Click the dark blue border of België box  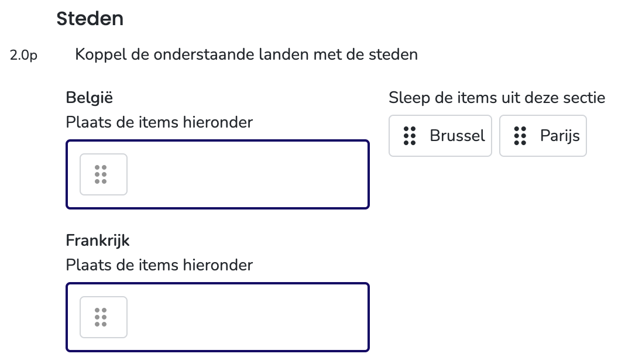[218, 140]
